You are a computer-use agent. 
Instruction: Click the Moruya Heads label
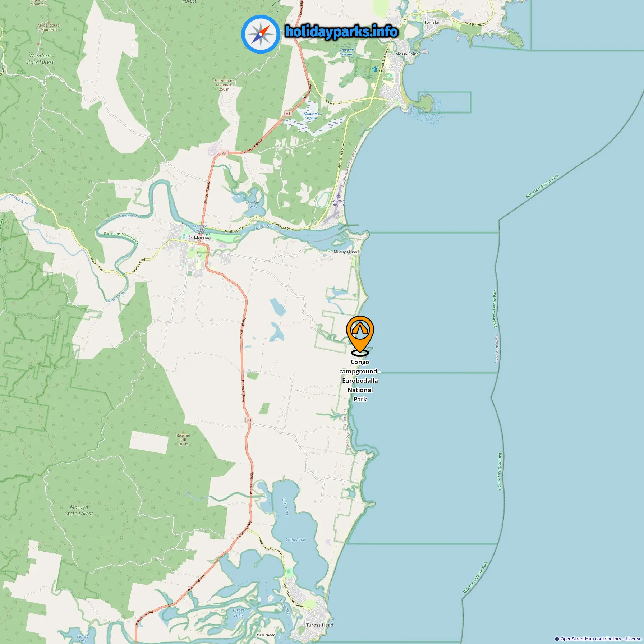347,252
